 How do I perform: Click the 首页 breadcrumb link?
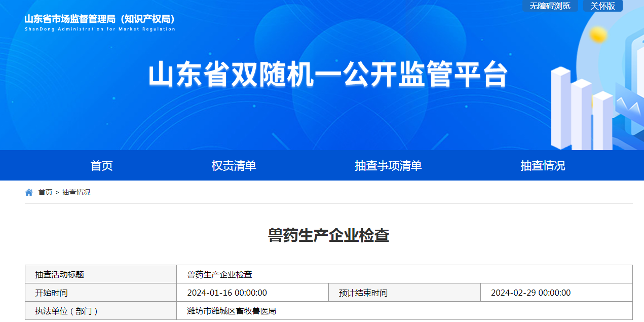pos(45,192)
